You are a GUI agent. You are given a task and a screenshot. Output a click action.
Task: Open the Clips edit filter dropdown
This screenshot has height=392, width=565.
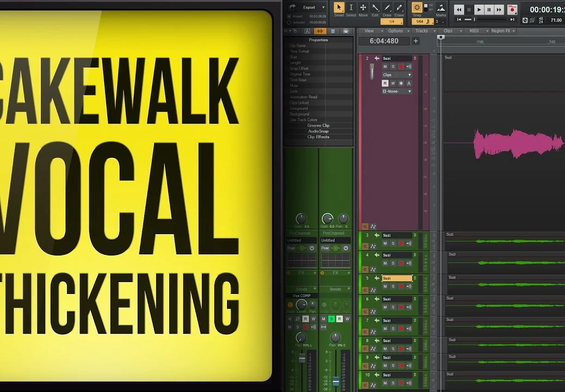pos(397,75)
